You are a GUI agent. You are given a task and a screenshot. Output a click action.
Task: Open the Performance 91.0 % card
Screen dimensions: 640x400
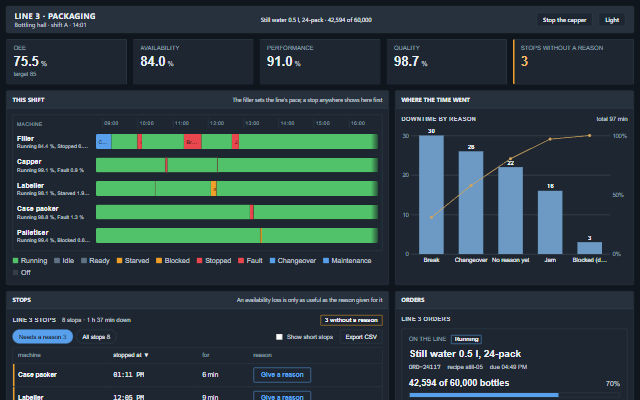(x=320, y=62)
